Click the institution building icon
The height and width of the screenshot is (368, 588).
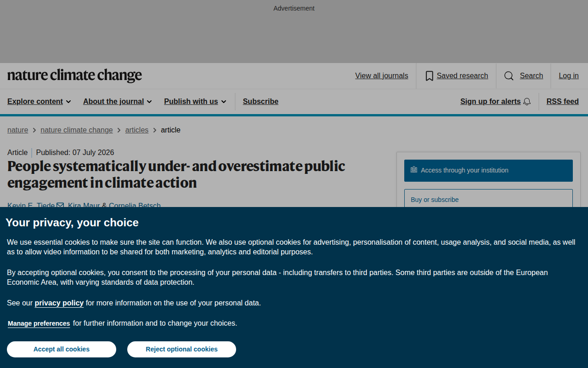[414, 170]
